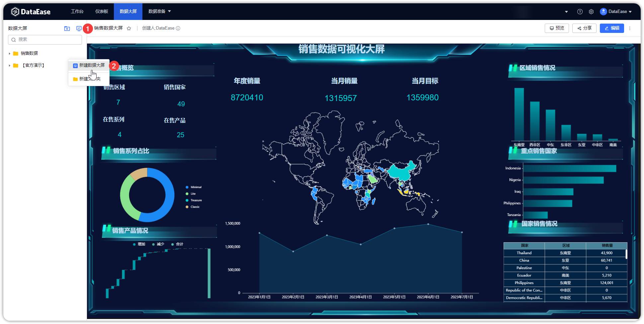Click the new folder icon in sidebar
This screenshot has height=324, width=644.
[67, 29]
